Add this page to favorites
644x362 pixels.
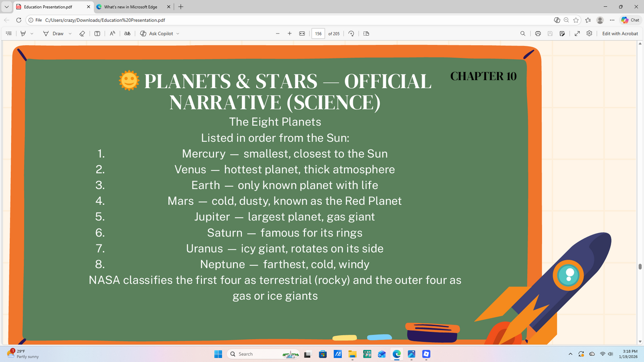click(x=576, y=20)
